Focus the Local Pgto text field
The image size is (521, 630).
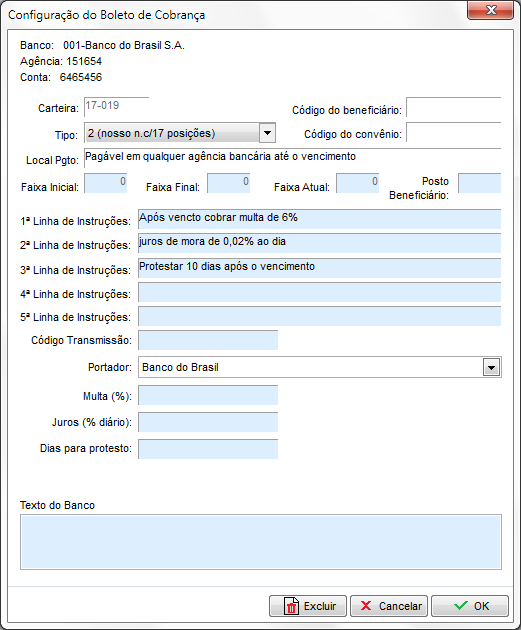[292, 158]
